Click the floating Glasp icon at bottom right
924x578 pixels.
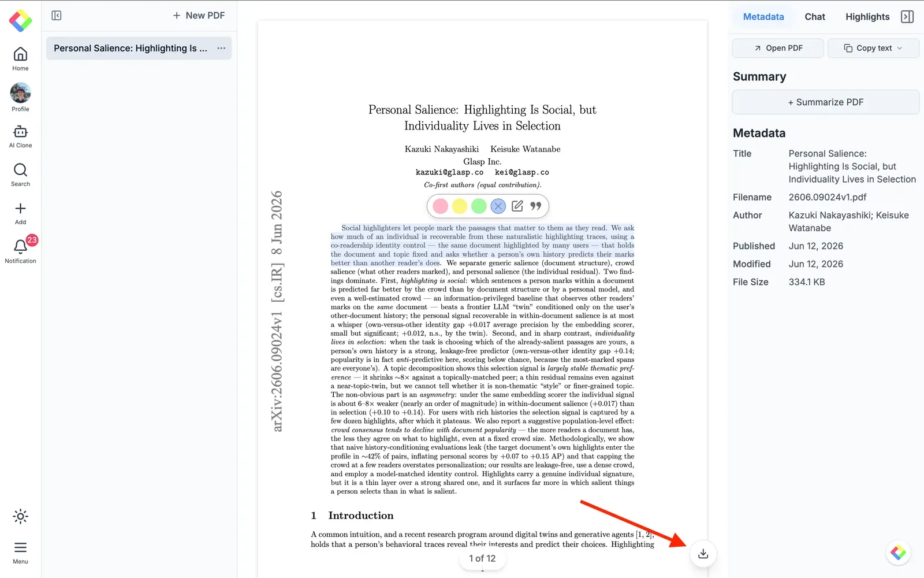pyautogui.click(x=898, y=553)
